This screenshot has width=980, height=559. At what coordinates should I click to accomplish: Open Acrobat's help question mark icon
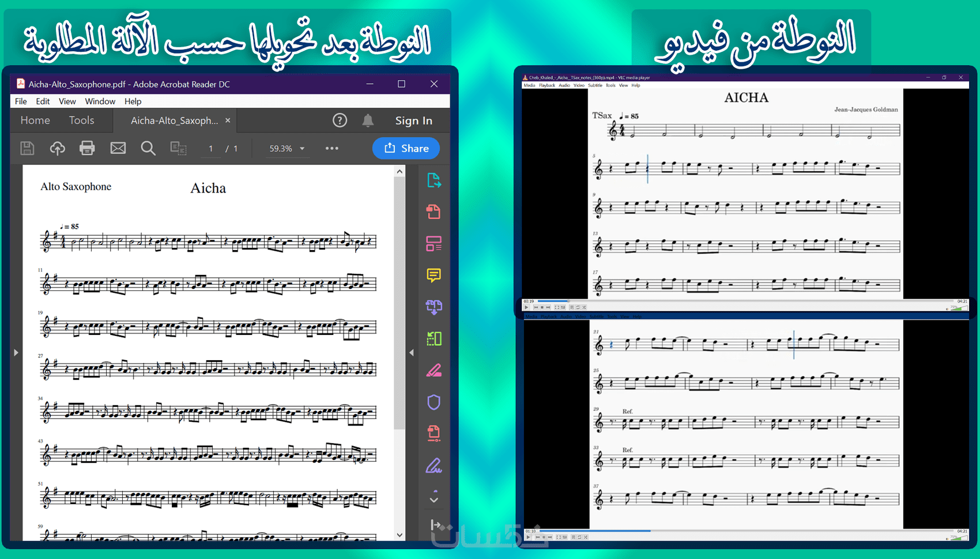point(340,120)
